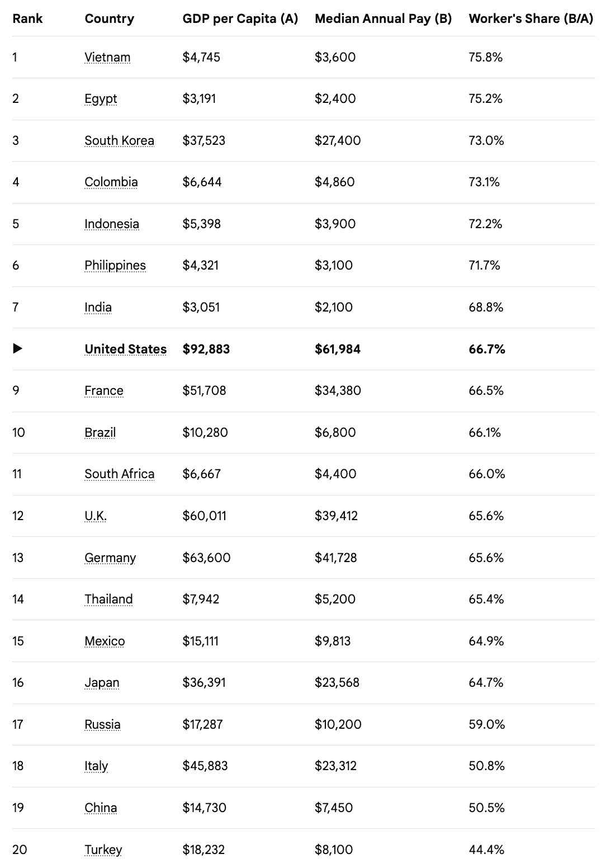Viewport: 606px width, 868px height.
Task: Click the India country link
Action: click(x=98, y=307)
